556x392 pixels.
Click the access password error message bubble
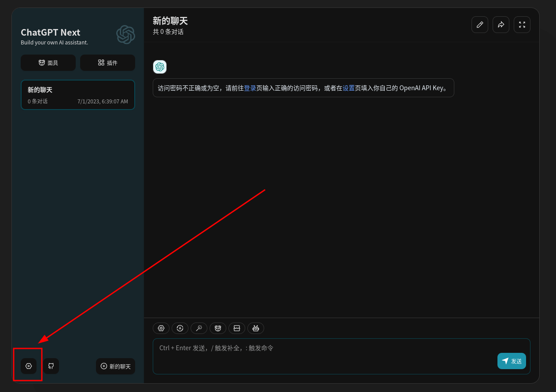[303, 88]
